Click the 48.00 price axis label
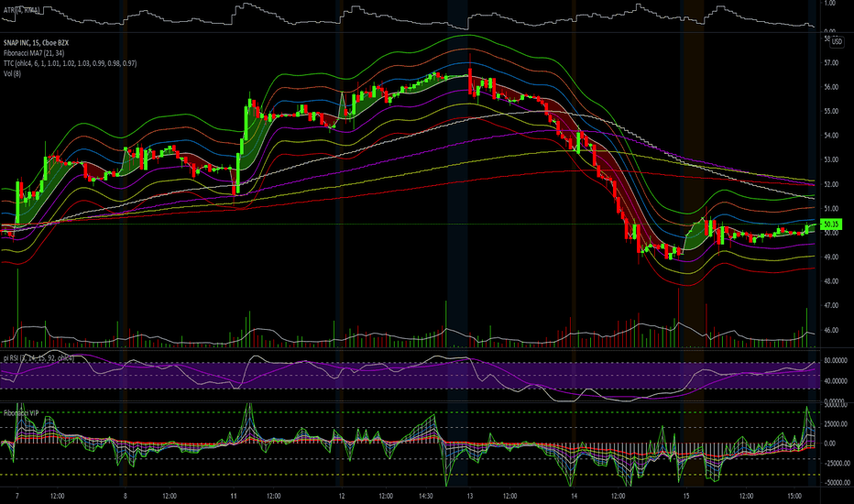This screenshot has height=504, width=854. 831,281
